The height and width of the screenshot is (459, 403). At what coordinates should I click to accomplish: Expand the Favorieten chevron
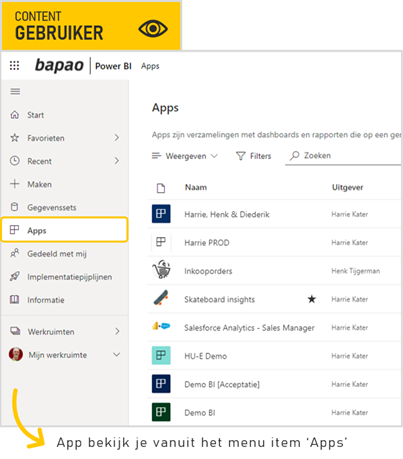[x=117, y=138]
